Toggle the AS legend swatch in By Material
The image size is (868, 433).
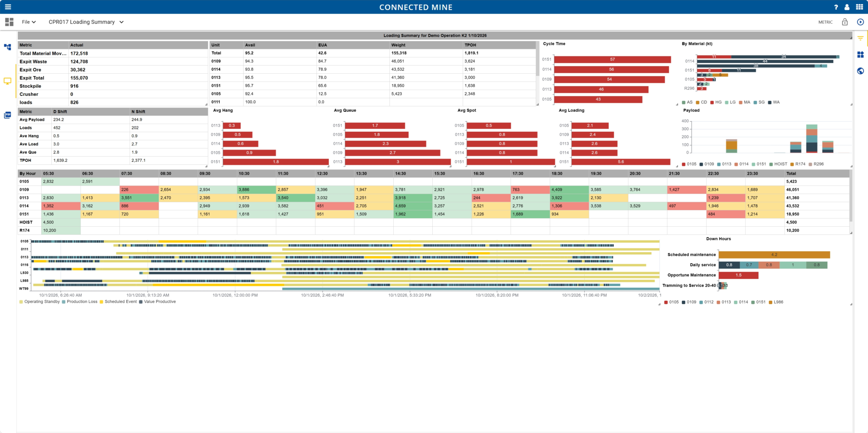684,102
